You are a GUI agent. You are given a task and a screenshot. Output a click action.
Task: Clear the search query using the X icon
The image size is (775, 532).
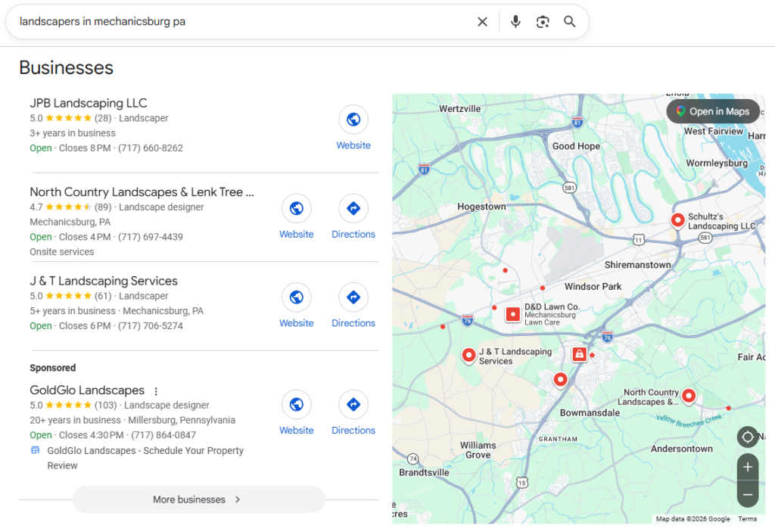(482, 21)
